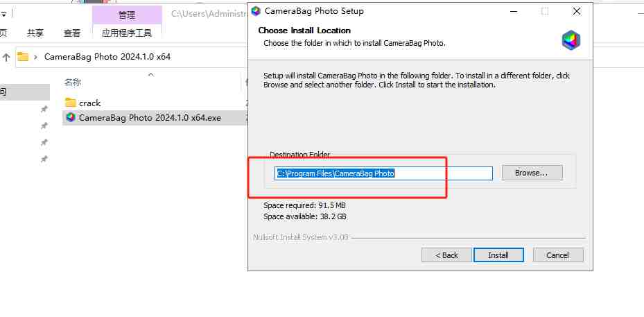Cancel the CameraBag Photo setup
Screen dimensions: 644x317
click(x=557, y=255)
